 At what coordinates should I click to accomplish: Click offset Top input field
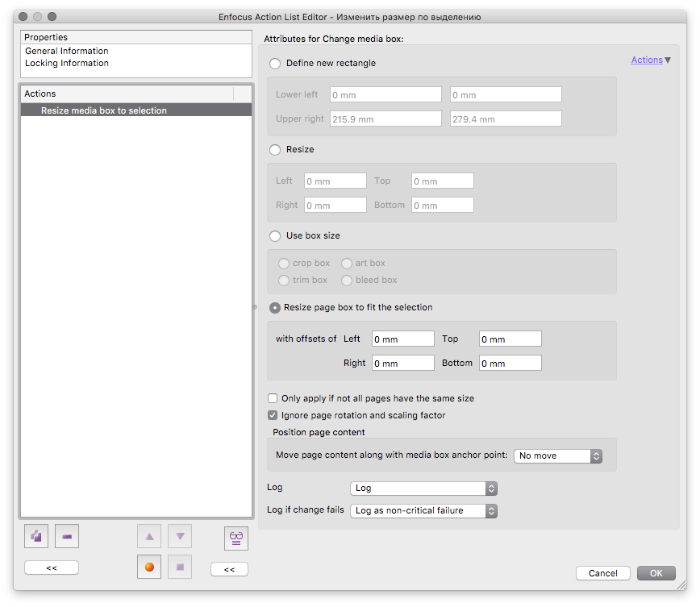510,339
